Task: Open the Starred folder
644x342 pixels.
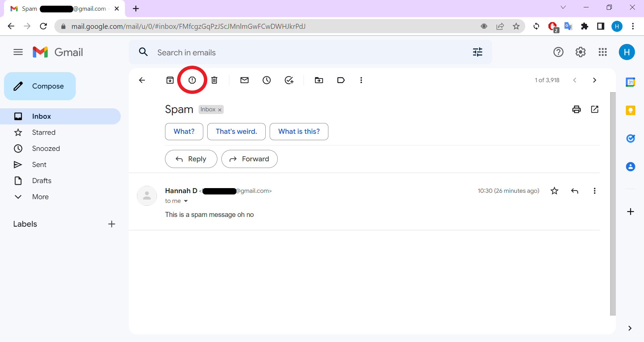Action: click(60, 132)
